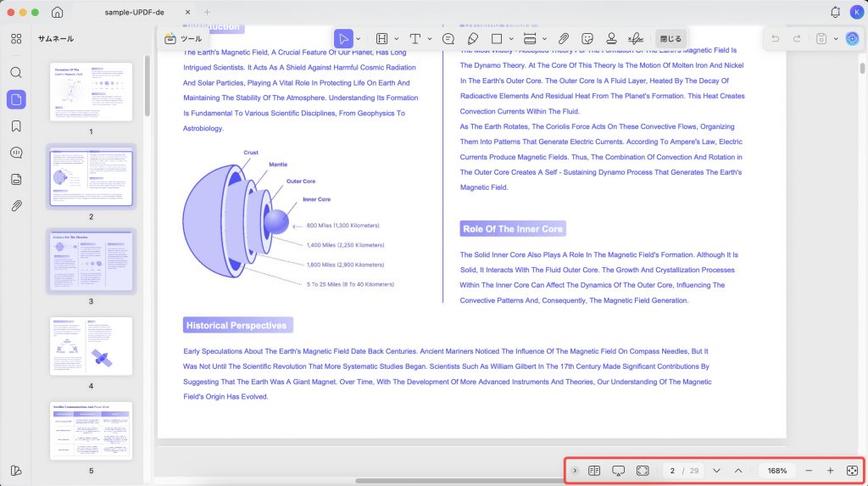
Task: Go to previous page arrow
Action: pos(738,471)
